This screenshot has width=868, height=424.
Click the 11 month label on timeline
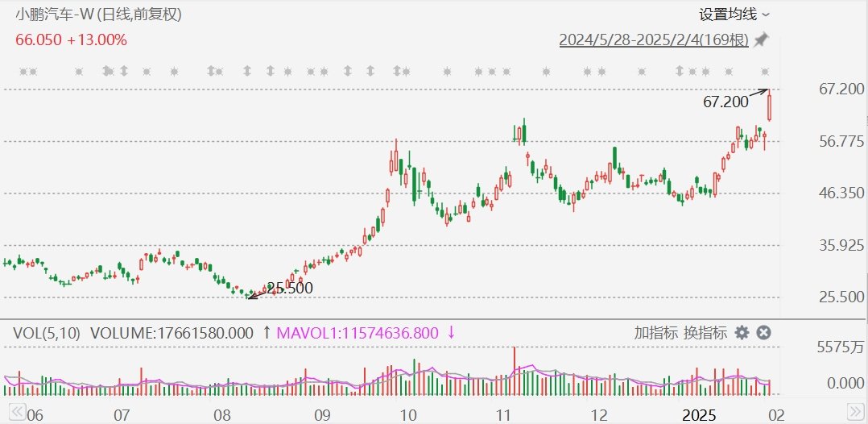[504, 414]
